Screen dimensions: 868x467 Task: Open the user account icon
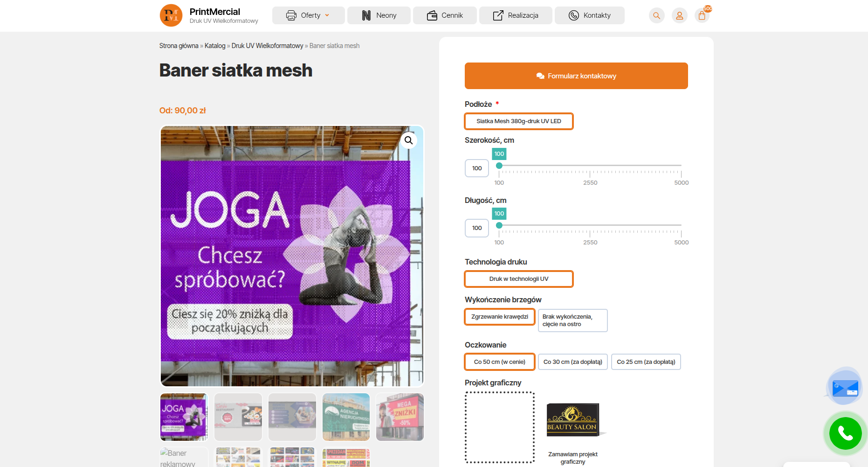click(x=679, y=15)
